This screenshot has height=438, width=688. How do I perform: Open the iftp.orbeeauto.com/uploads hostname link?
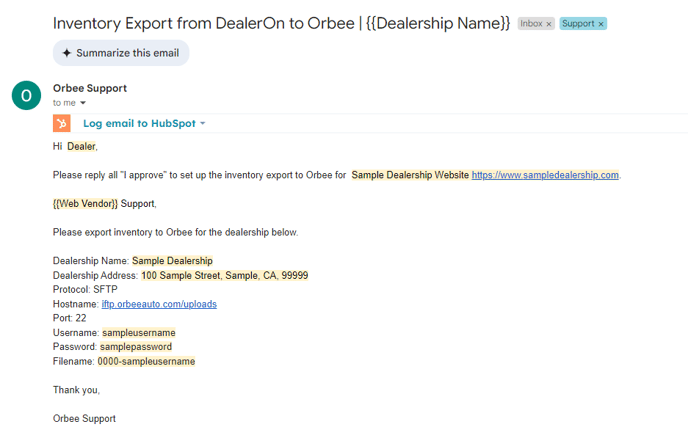click(x=159, y=304)
